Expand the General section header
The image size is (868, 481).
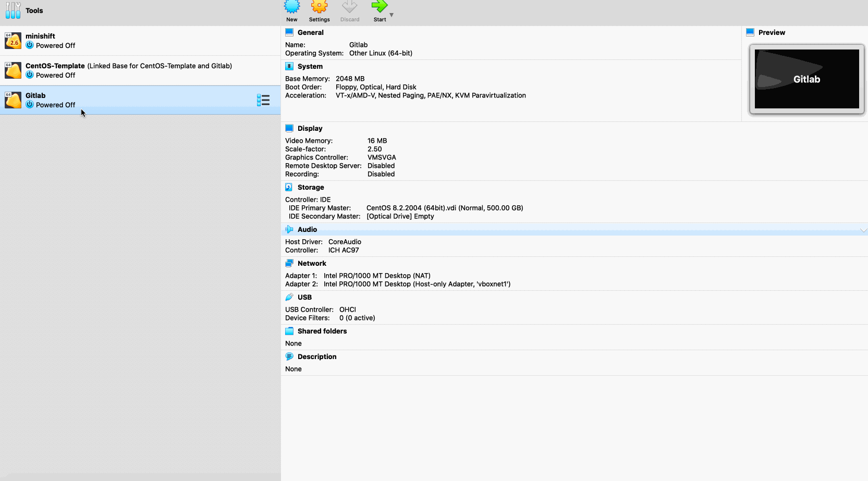click(311, 32)
